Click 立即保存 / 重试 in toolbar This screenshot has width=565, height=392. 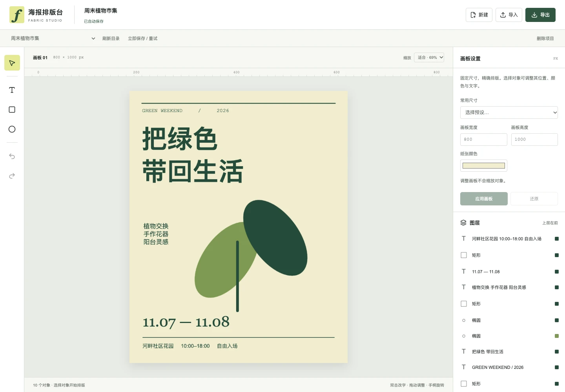pos(142,38)
